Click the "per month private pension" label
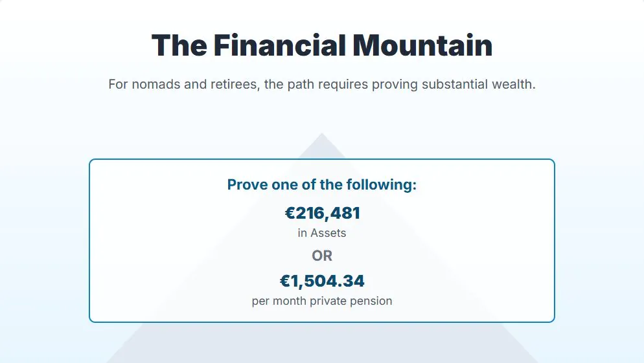The height and width of the screenshot is (363, 644). pyautogui.click(x=322, y=301)
